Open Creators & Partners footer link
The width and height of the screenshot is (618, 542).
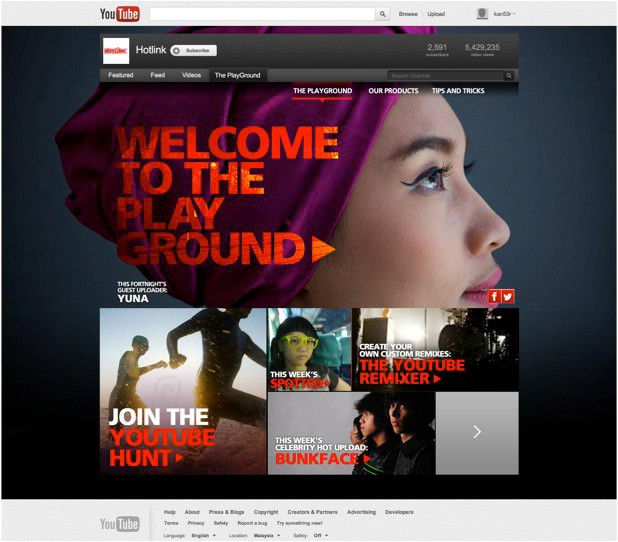click(x=312, y=512)
